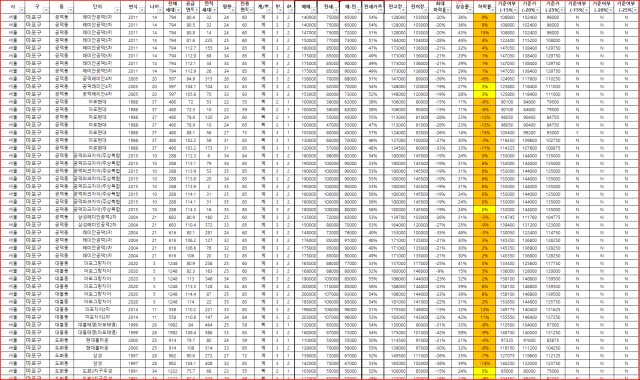
Task: Open the 매매 column filter dropdown
Action: pos(313,10)
